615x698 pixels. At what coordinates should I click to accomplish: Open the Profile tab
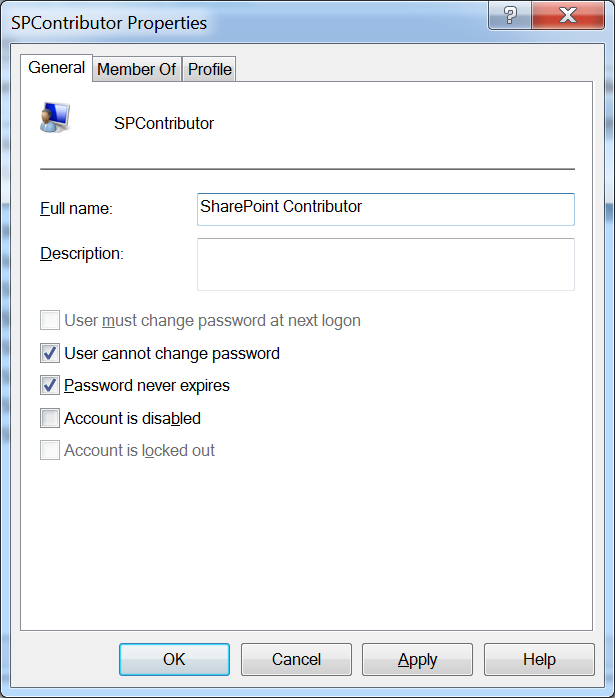(210, 69)
